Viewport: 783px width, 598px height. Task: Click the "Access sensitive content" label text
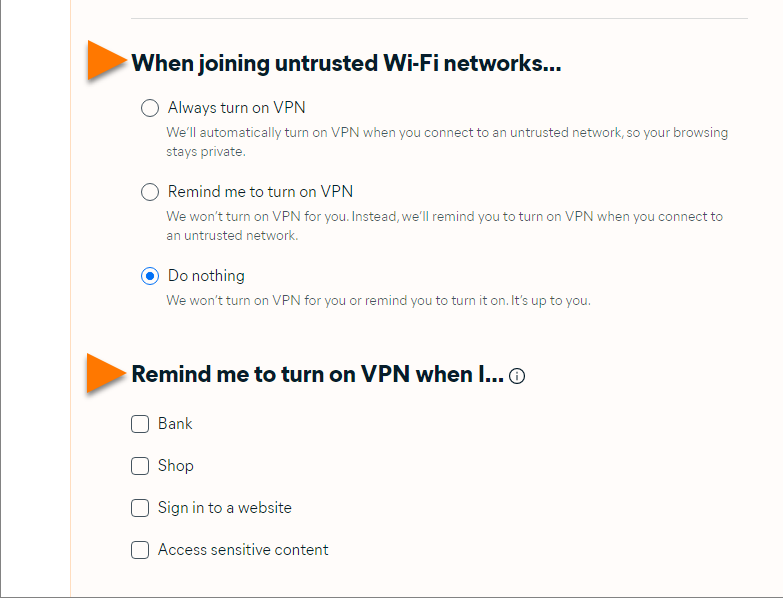click(243, 550)
